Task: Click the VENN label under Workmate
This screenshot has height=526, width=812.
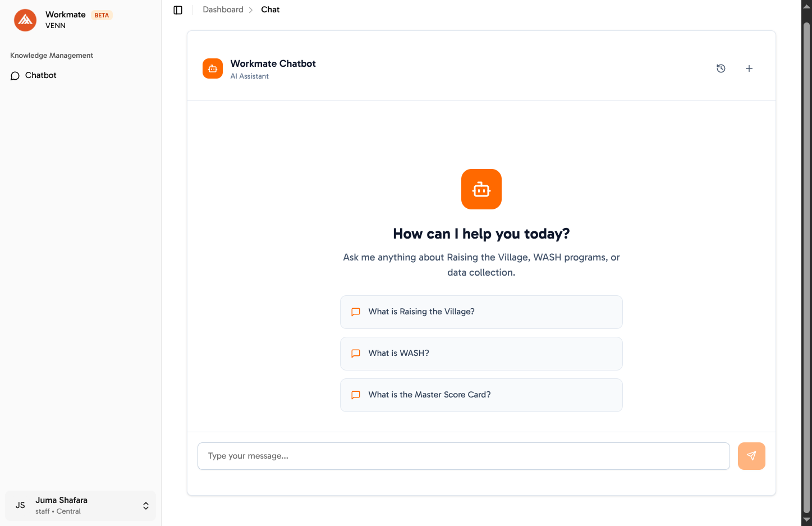Action: click(x=56, y=26)
